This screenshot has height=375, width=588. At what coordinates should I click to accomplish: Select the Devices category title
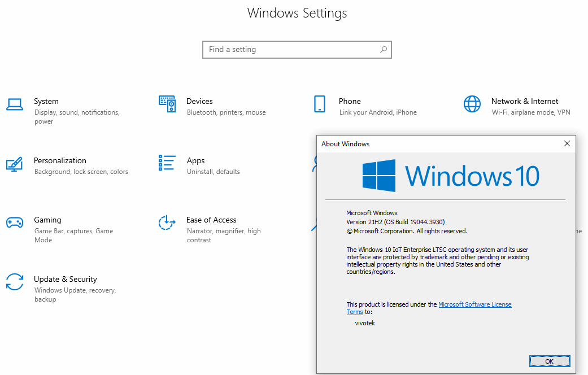click(x=199, y=101)
